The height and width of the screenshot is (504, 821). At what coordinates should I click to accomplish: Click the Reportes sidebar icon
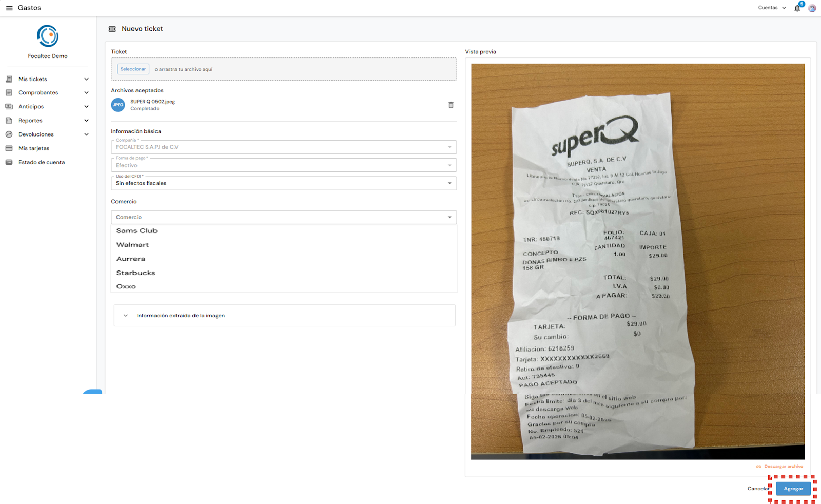point(9,121)
